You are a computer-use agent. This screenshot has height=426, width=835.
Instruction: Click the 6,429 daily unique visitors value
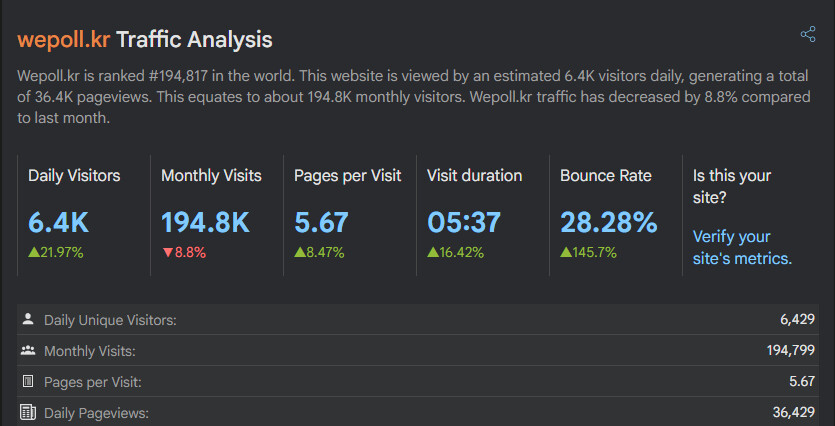798,320
